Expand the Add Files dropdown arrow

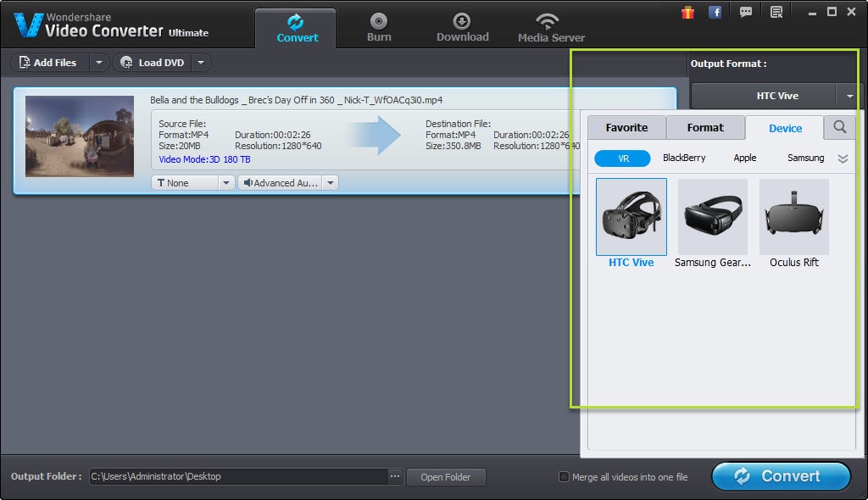tap(98, 63)
